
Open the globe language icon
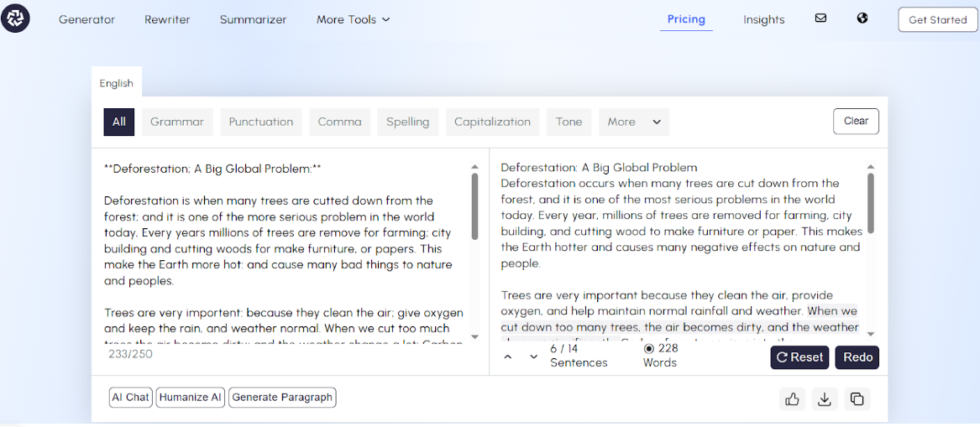[862, 18]
